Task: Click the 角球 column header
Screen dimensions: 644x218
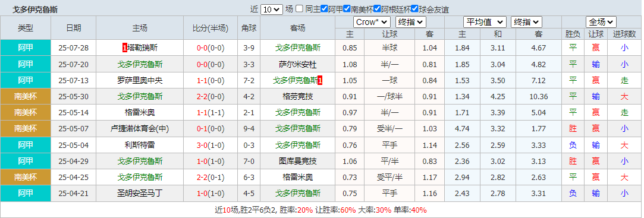Action: click(x=249, y=28)
